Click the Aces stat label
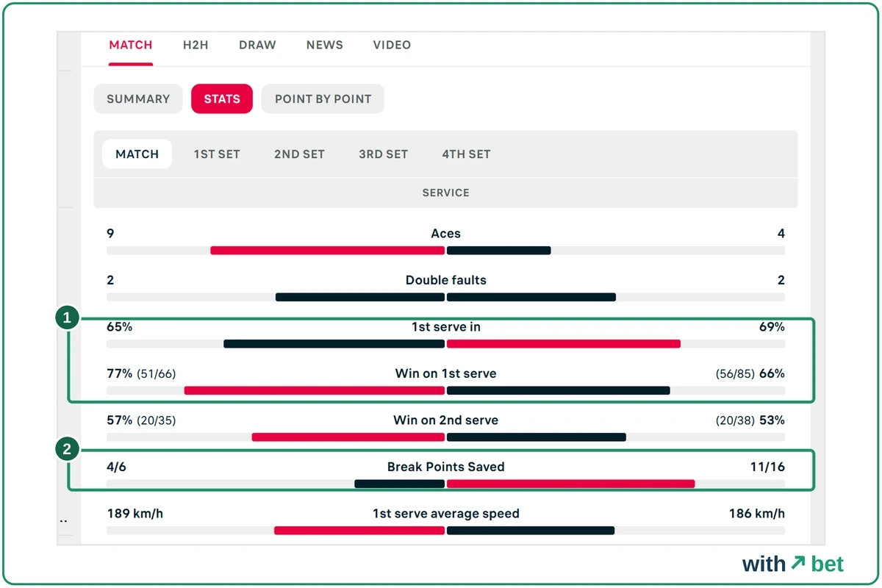Viewport: 882px width, 588px height. (445, 234)
